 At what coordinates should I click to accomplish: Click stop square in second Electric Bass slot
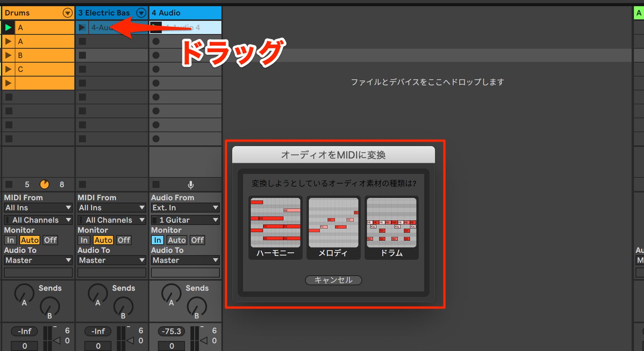coord(82,41)
